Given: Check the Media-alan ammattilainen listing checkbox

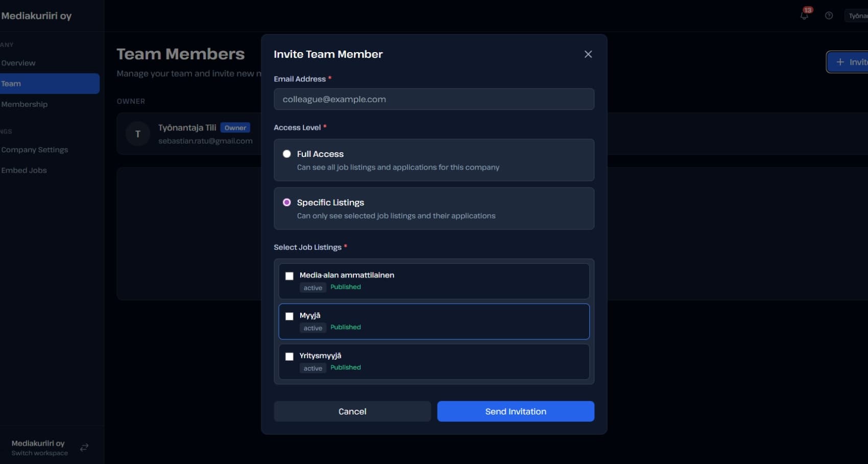Looking at the screenshot, I should (290, 276).
